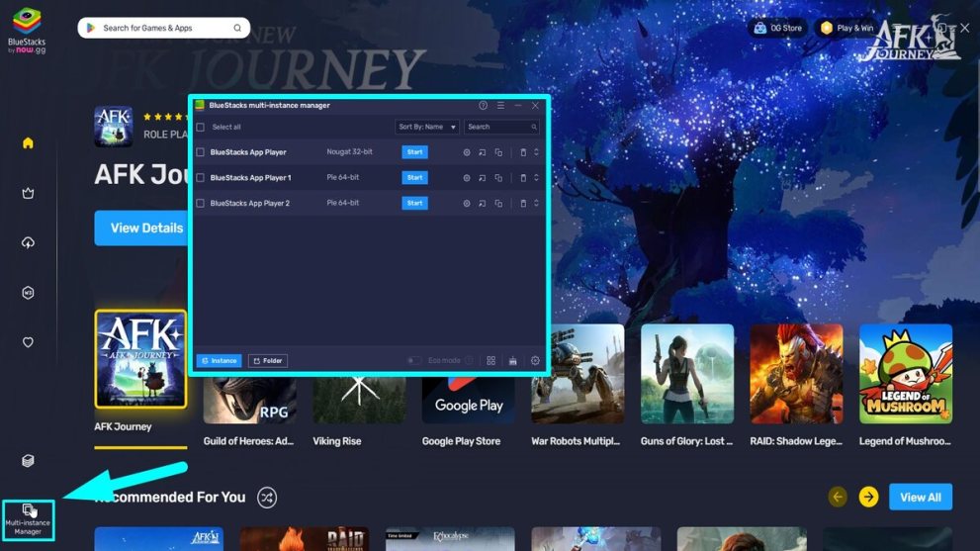Delete the BlueStacks App Player 2 instance

pyautogui.click(x=523, y=203)
